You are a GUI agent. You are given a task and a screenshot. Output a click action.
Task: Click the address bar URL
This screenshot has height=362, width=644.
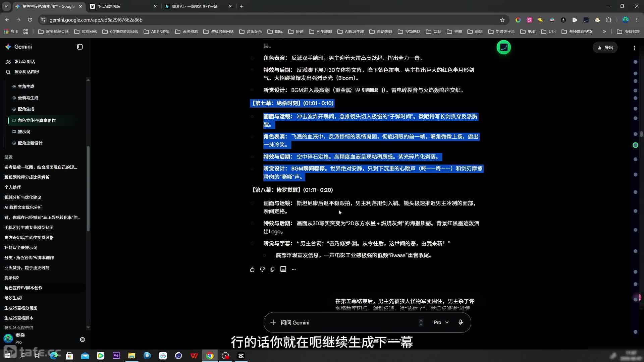[96, 20]
